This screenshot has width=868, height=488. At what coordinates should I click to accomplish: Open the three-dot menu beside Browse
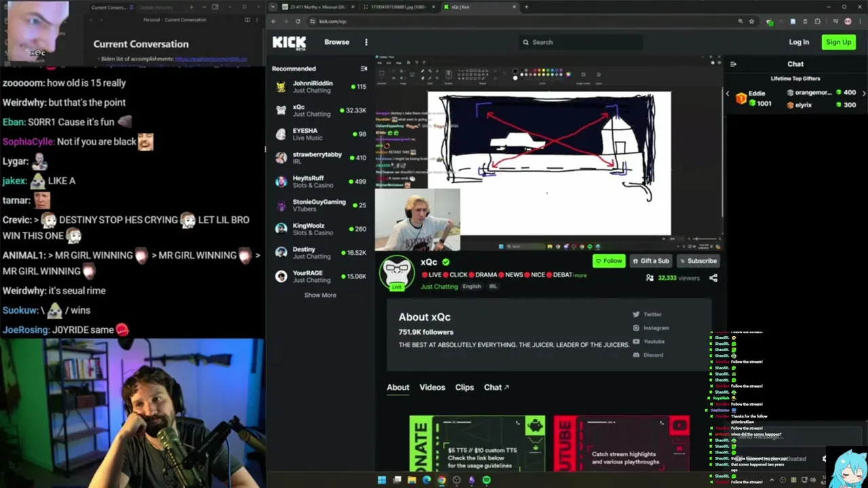(366, 42)
